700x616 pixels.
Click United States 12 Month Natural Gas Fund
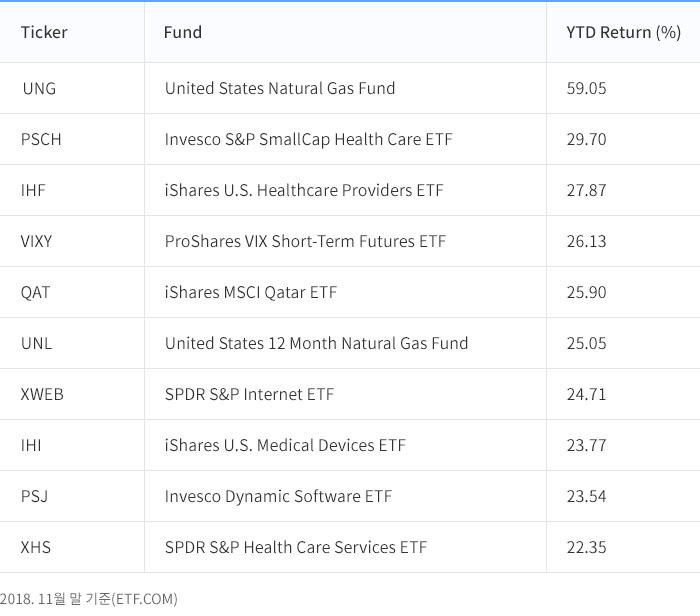coord(316,343)
